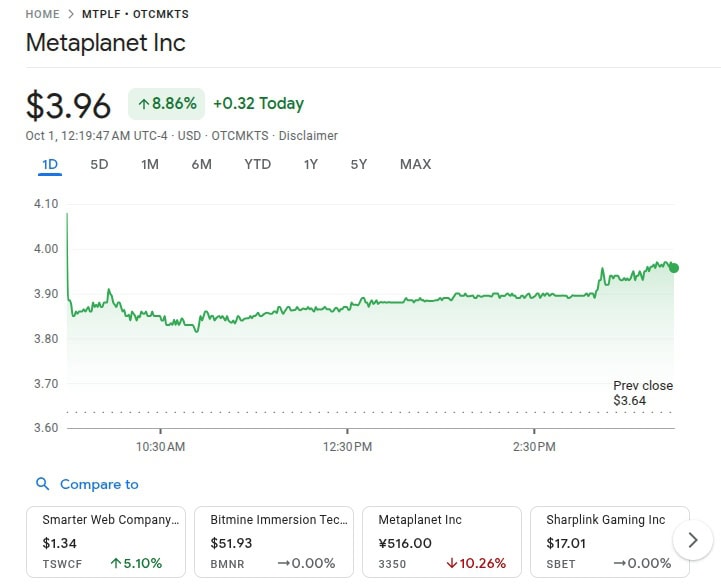Select the 5Y time range
This screenshot has width=721, height=585.
[359, 164]
